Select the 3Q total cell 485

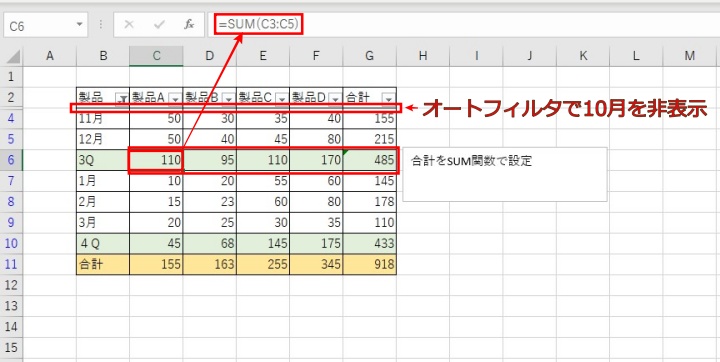click(x=370, y=160)
